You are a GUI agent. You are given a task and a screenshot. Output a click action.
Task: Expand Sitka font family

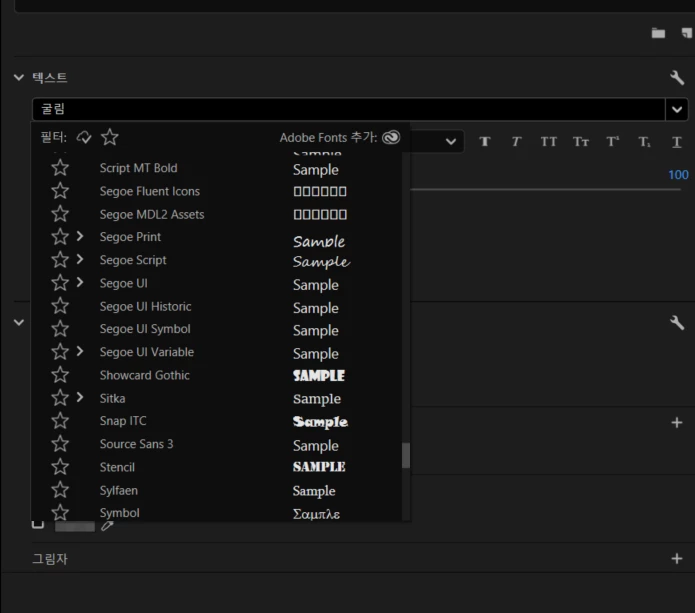[80, 397]
